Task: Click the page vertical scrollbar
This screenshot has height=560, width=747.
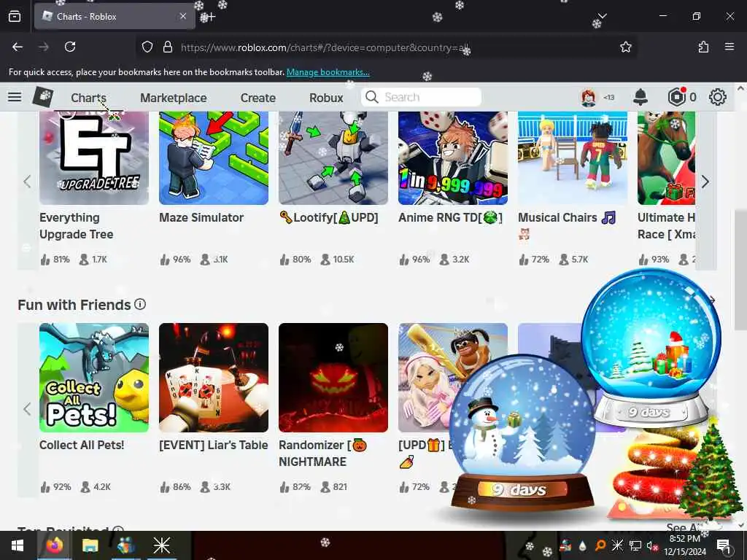Action: [740, 269]
